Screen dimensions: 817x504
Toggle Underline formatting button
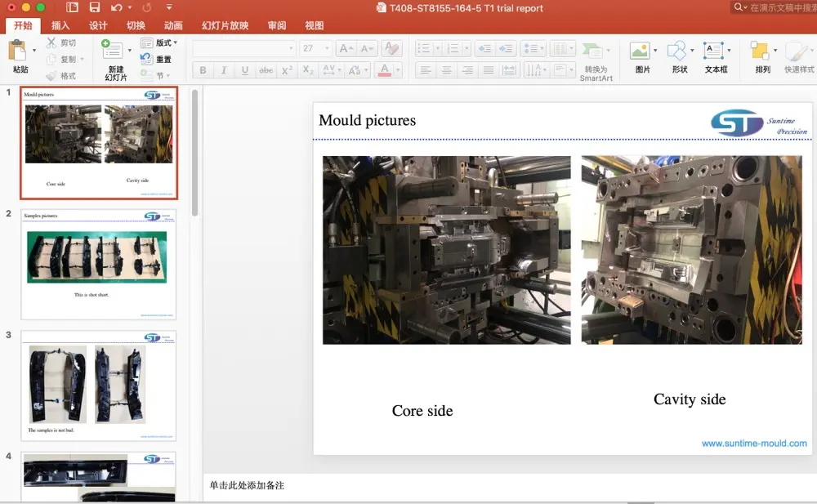(x=243, y=70)
